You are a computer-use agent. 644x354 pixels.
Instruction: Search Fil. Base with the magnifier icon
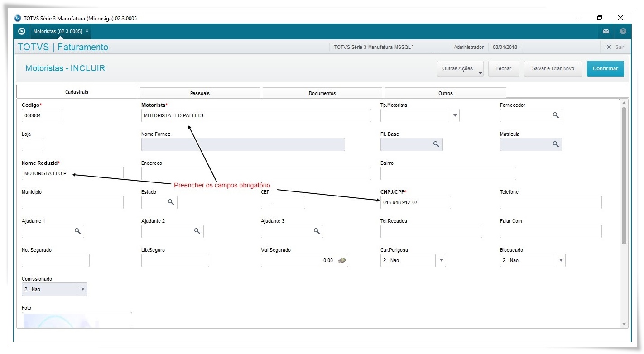(436, 144)
